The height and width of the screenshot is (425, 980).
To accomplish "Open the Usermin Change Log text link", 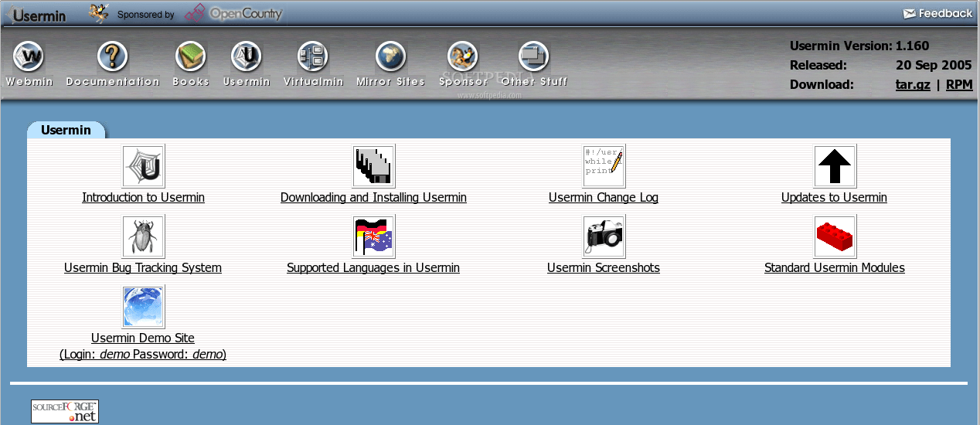I will click(x=604, y=198).
